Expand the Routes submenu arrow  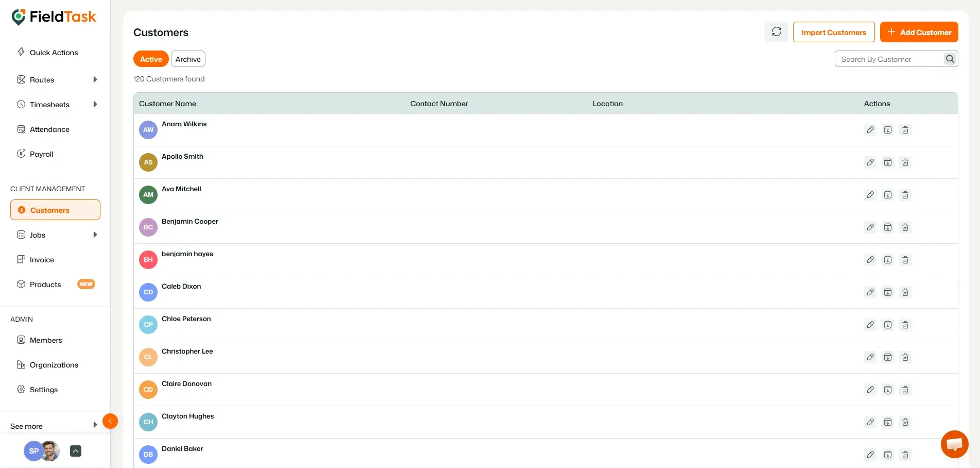pyautogui.click(x=95, y=79)
